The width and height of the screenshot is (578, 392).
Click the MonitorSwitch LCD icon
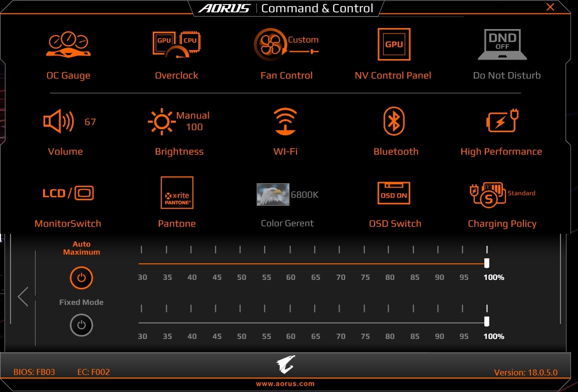68,193
